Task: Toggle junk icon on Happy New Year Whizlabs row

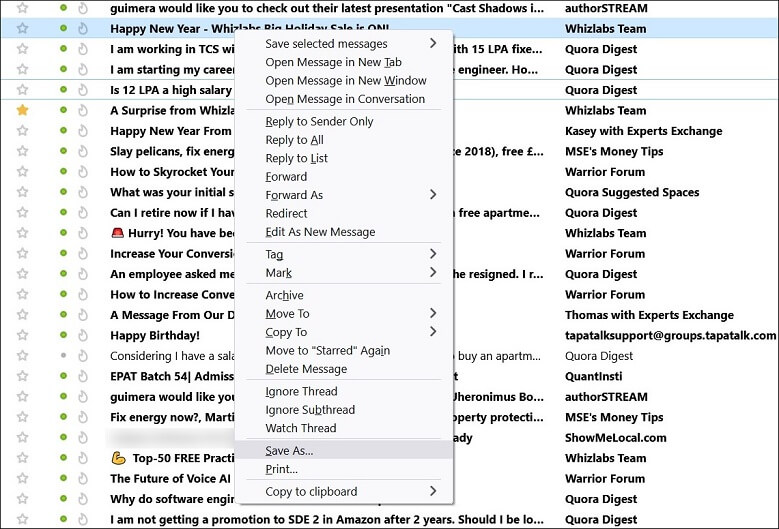Action: coord(83,28)
